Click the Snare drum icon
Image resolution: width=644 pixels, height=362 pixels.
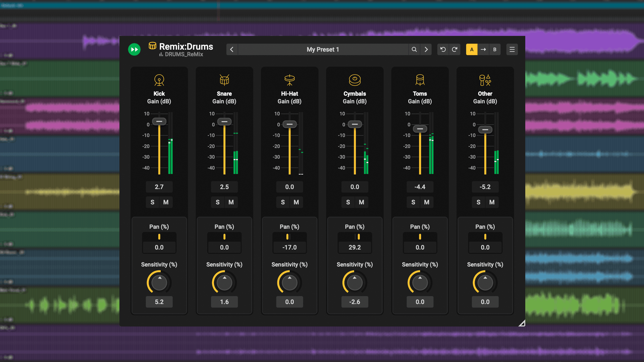[x=224, y=80]
